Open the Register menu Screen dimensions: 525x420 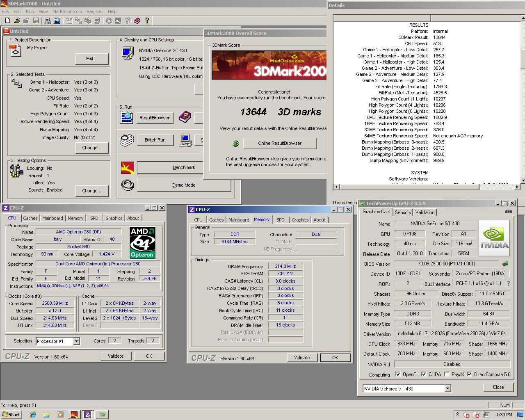tap(95, 11)
